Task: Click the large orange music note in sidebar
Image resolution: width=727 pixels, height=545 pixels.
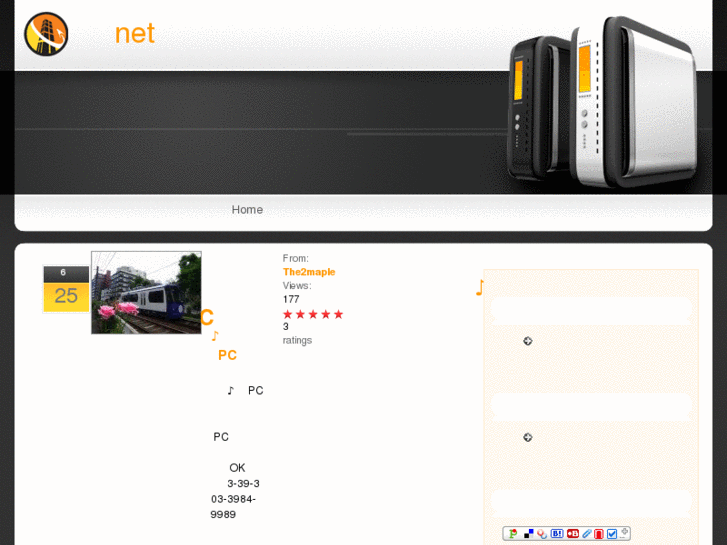Action: pos(480,288)
